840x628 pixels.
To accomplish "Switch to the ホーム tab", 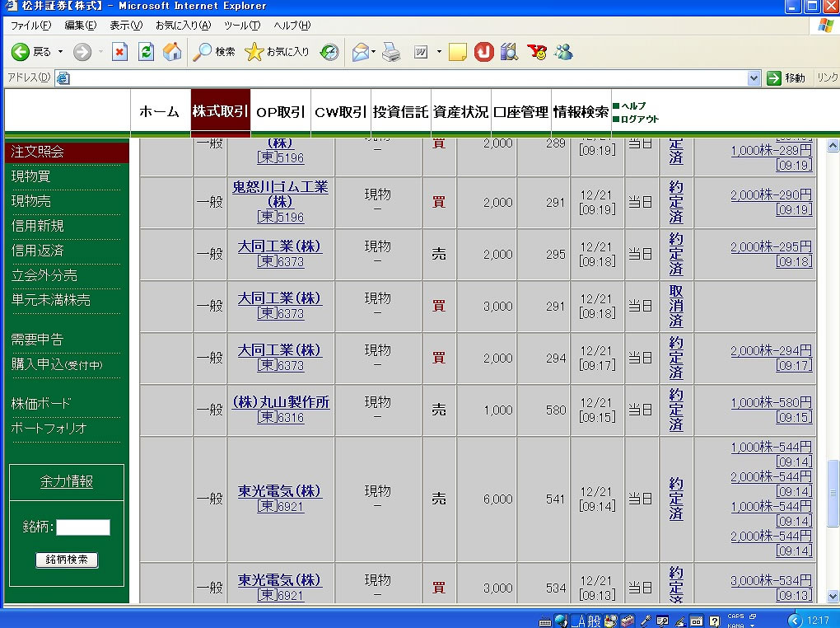I will pos(161,111).
